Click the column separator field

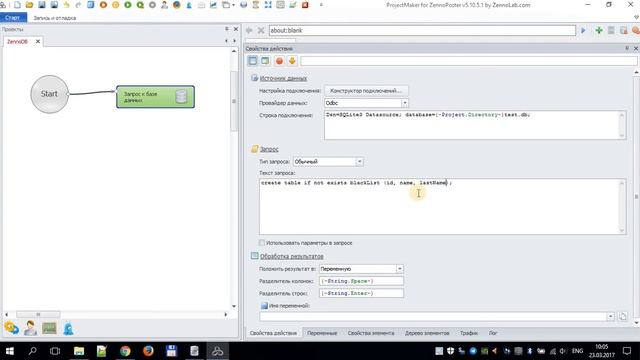click(x=361, y=281)
